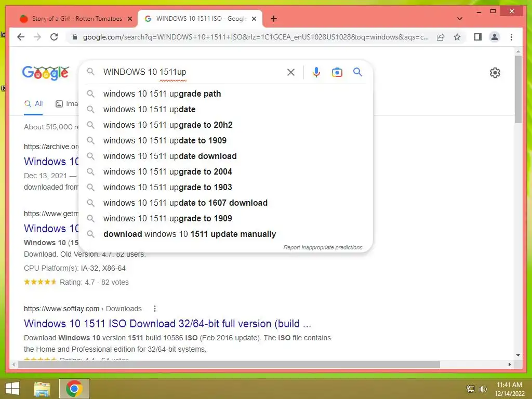View site information via the padlock icon
532x399 pixels.
(75, 37)
